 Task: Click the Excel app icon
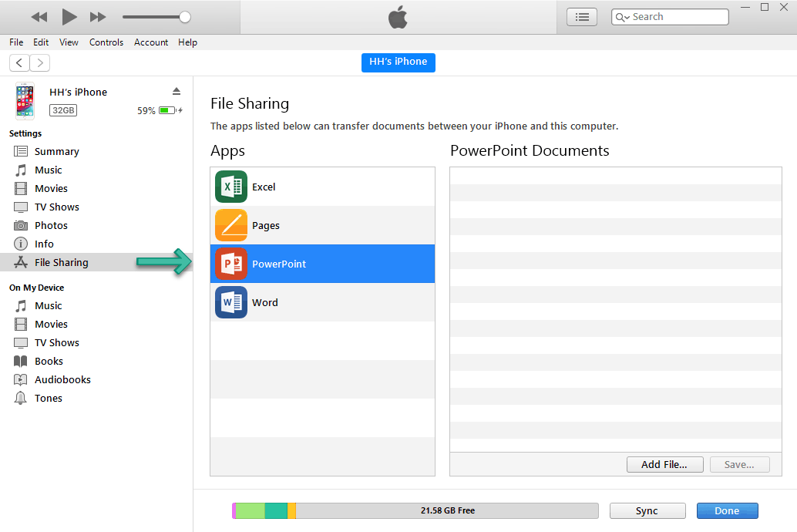click(x=231, y=187)
